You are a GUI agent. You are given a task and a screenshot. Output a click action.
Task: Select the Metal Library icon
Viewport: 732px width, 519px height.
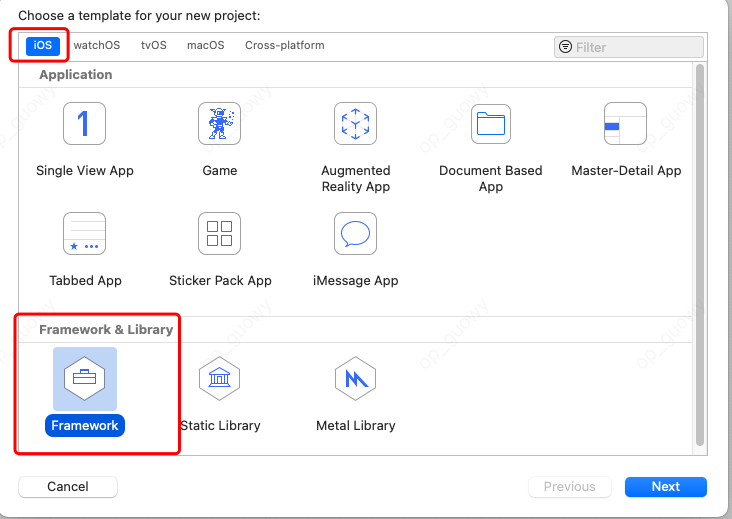point(355,379)
